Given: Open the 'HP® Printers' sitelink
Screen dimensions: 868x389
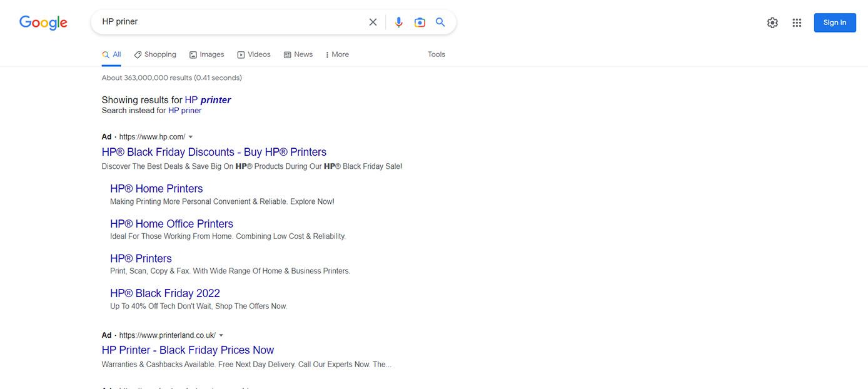Looking at the screenshot, I should point(141,258).
